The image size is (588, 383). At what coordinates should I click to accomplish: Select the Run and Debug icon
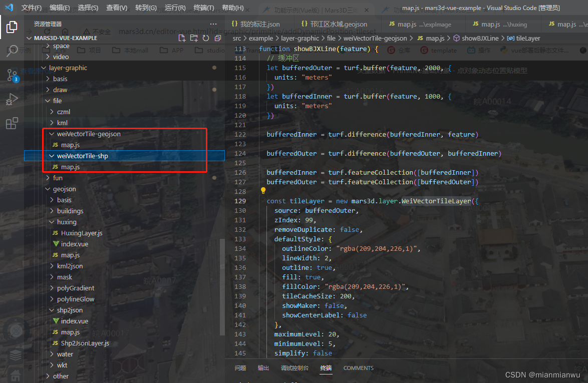12,99
